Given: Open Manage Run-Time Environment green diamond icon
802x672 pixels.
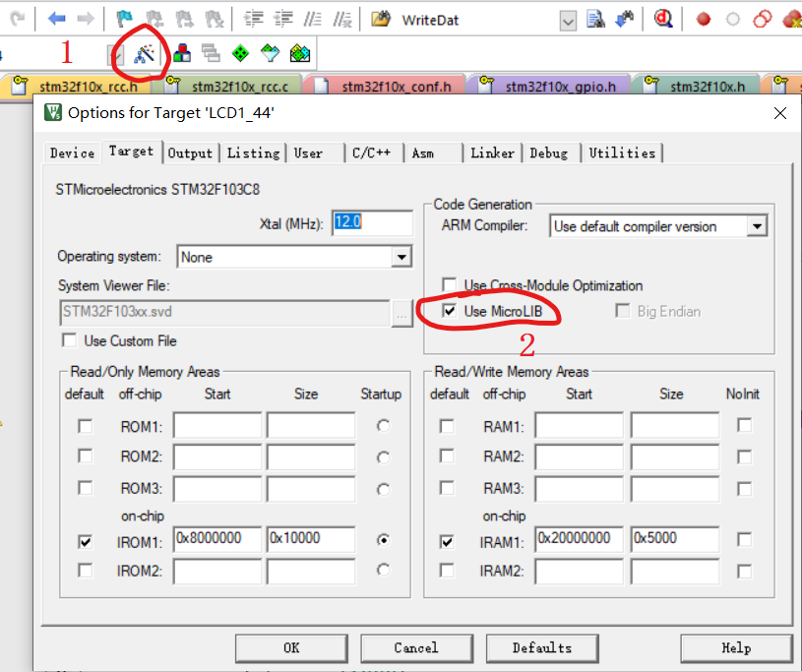Looking at the screenshot, I should (x=240, y=53).
